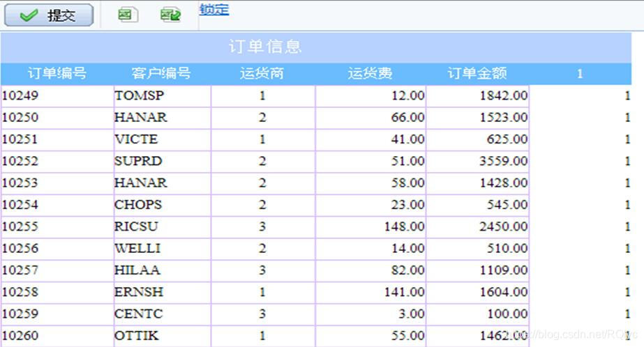The image size is (644, 347).
Task: Click order amount cell 1842.00
Action: coord(478,96)
